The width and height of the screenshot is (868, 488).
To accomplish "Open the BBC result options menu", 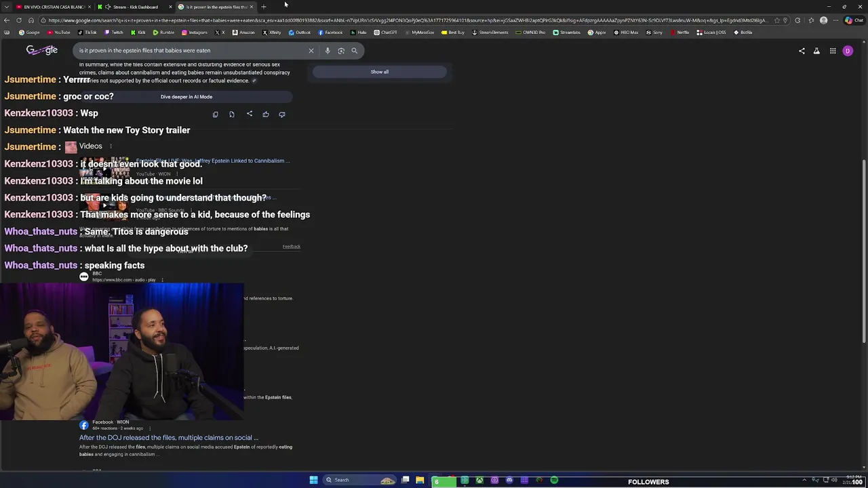I will pos(162,280).
